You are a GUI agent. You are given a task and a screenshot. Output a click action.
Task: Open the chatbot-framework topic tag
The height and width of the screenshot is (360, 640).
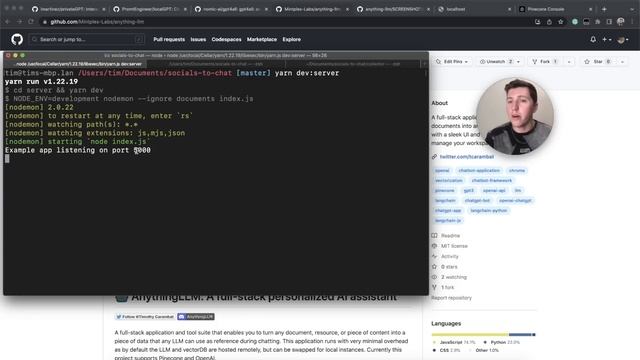click(491, 180)
